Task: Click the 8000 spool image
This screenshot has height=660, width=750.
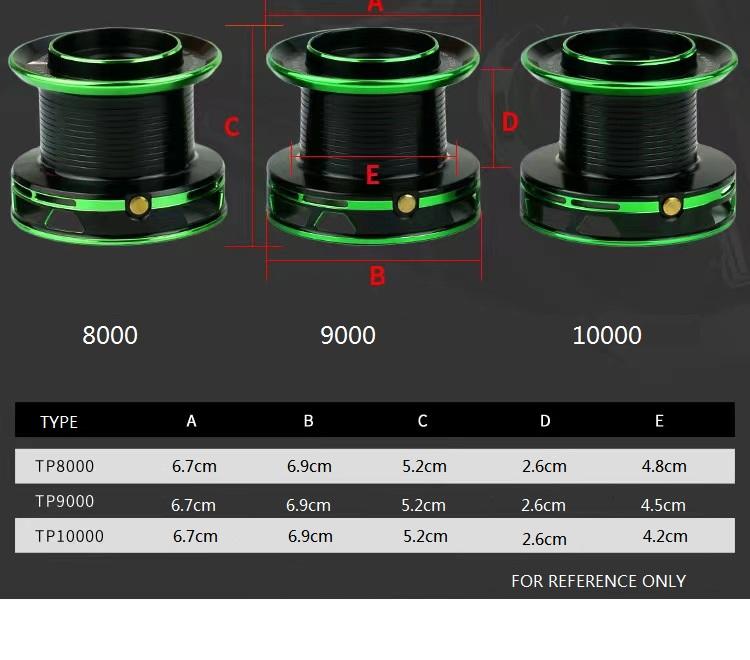Action: pyautogui.click(x=116, y=136)
